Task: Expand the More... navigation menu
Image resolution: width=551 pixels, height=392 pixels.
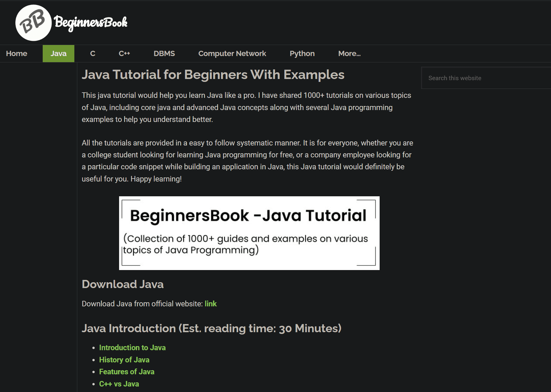Action: (x=349, y=54)
